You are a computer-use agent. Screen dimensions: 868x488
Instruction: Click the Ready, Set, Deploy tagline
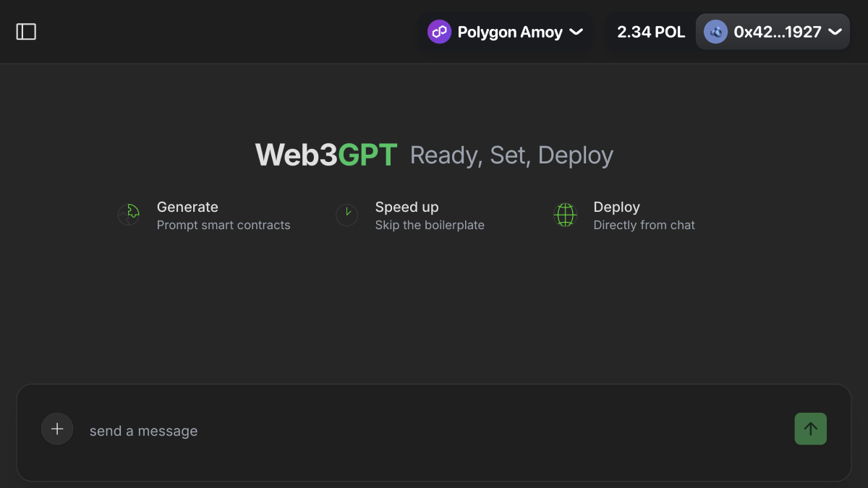point(511,155)
